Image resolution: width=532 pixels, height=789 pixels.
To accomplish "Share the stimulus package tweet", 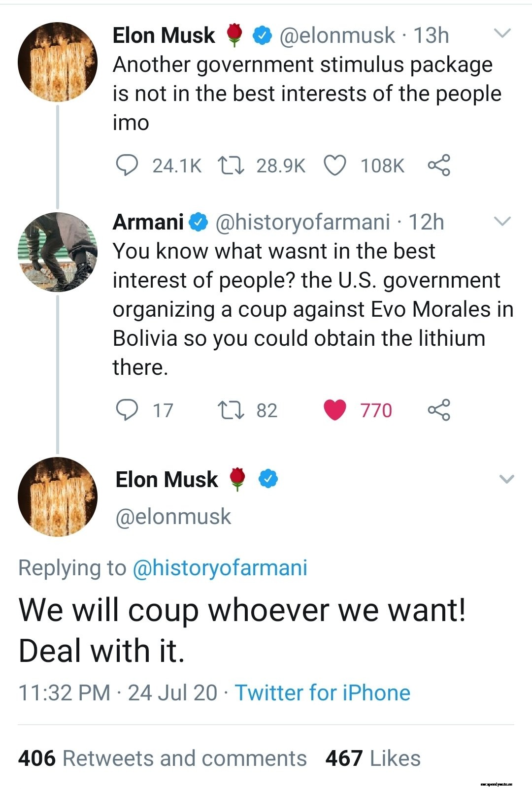I will pyautogui.click(x=438, y=165).
